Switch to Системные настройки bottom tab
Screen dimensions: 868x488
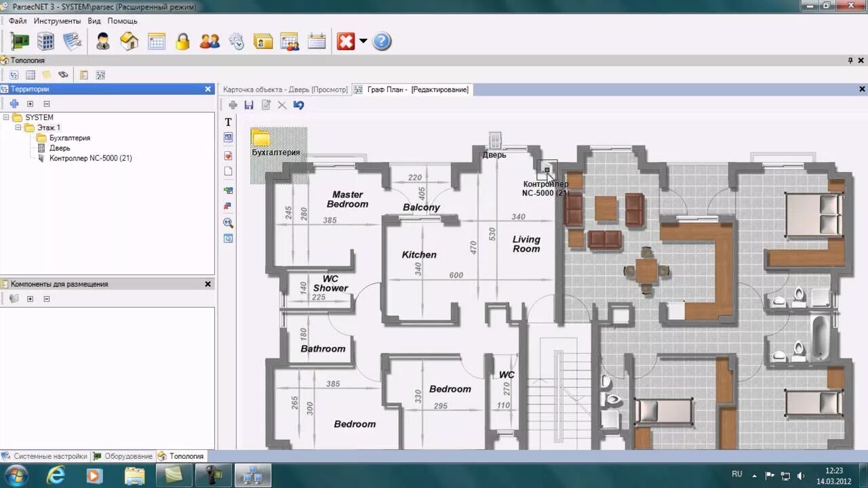point(45,456)
